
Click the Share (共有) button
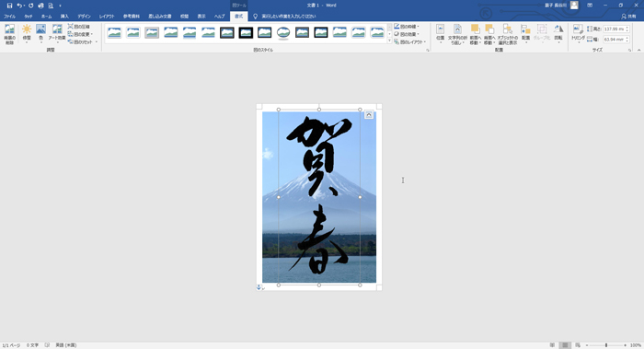point(628,17)
